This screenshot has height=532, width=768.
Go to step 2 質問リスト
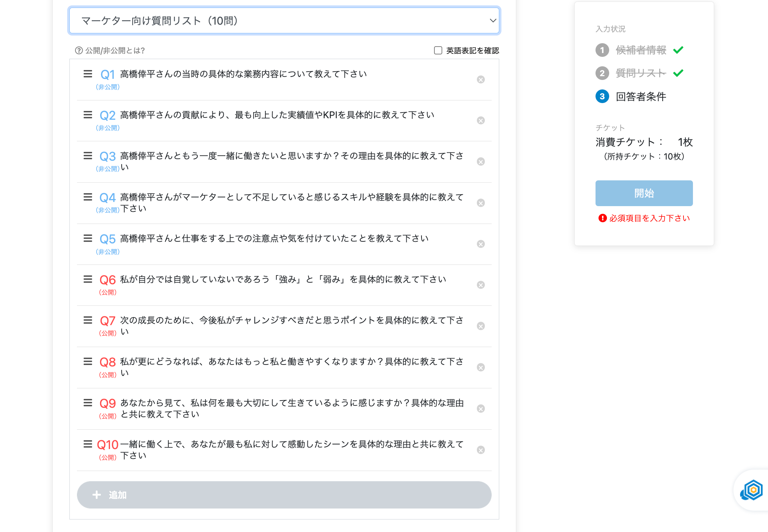coord(641,73)
